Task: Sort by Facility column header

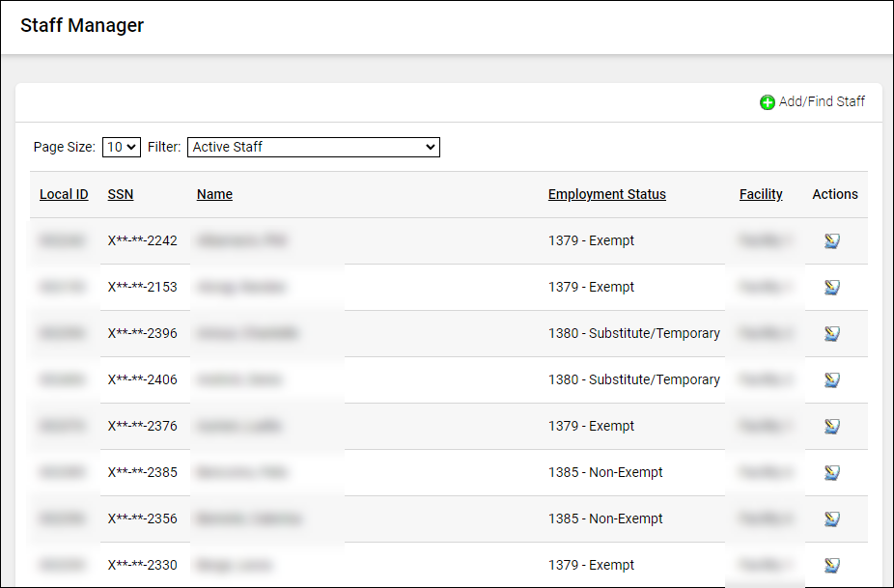Action: [761, 194]
